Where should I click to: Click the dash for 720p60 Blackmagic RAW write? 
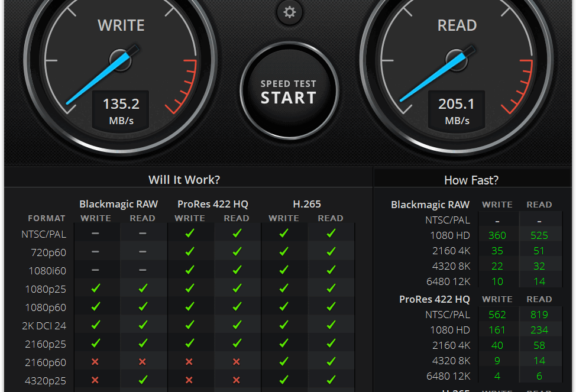(x=96, y=252)
